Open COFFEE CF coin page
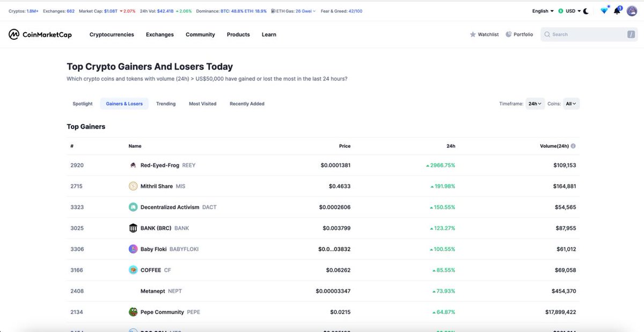644x332 pixels. point(156,270)
